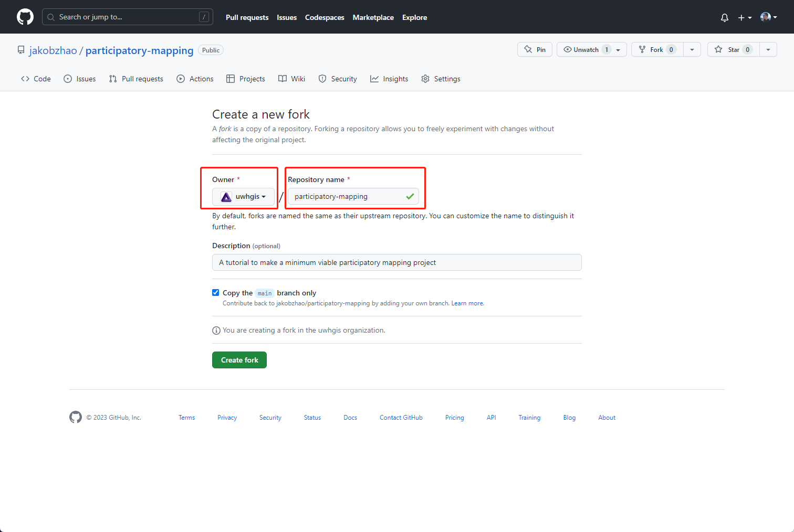The image size is (794, 532).
Task: Switch to the Wiki tab
Action: (x=291, y=79)
